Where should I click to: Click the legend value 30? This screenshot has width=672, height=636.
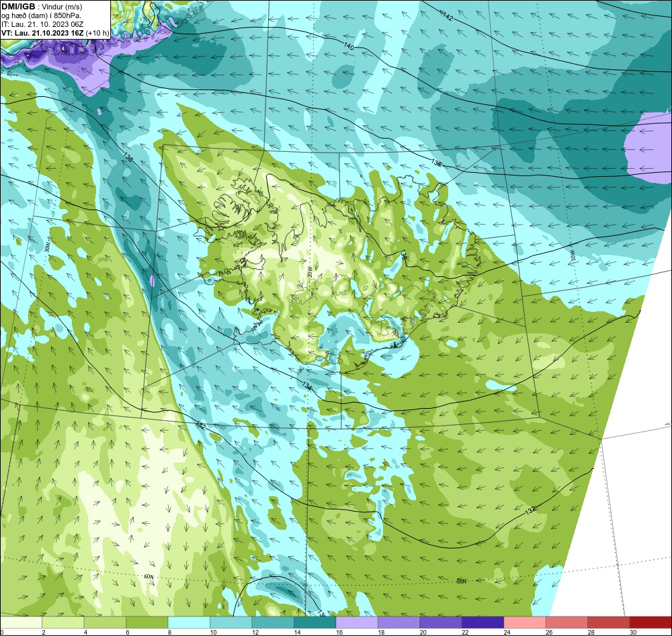click(633, 632)
